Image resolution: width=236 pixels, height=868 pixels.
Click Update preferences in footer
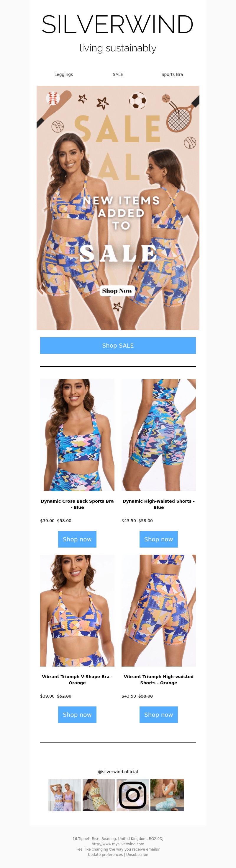105,854
